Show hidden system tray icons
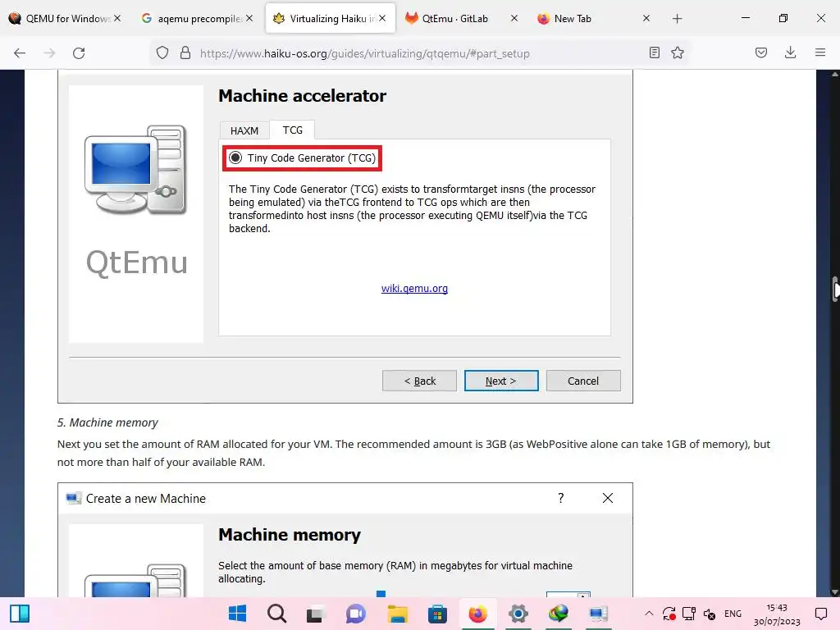 pyautogui.click(x=649, y=614)
